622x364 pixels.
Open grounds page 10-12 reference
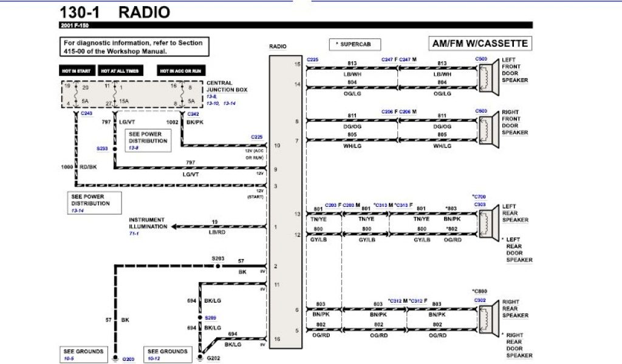[x=154, y=357]
